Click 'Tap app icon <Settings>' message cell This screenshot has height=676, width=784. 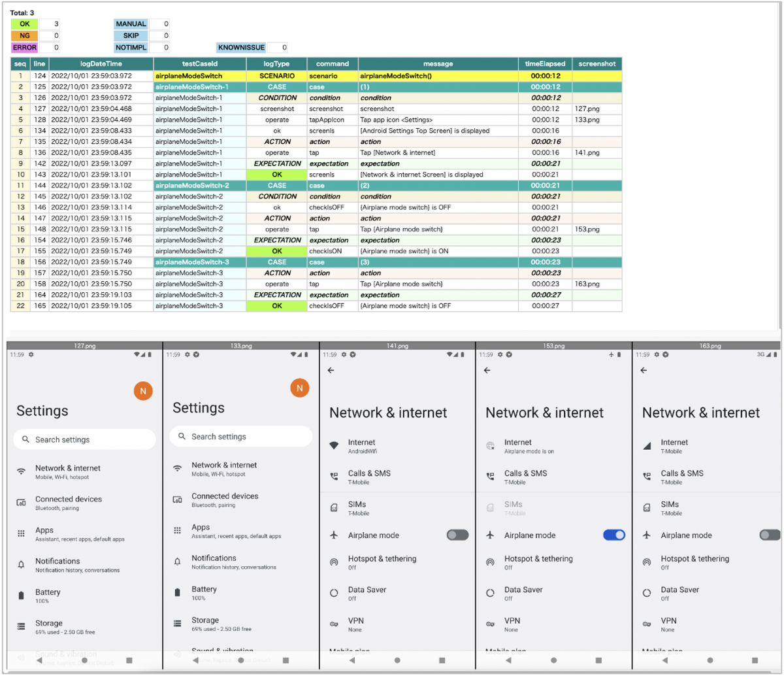438,120
